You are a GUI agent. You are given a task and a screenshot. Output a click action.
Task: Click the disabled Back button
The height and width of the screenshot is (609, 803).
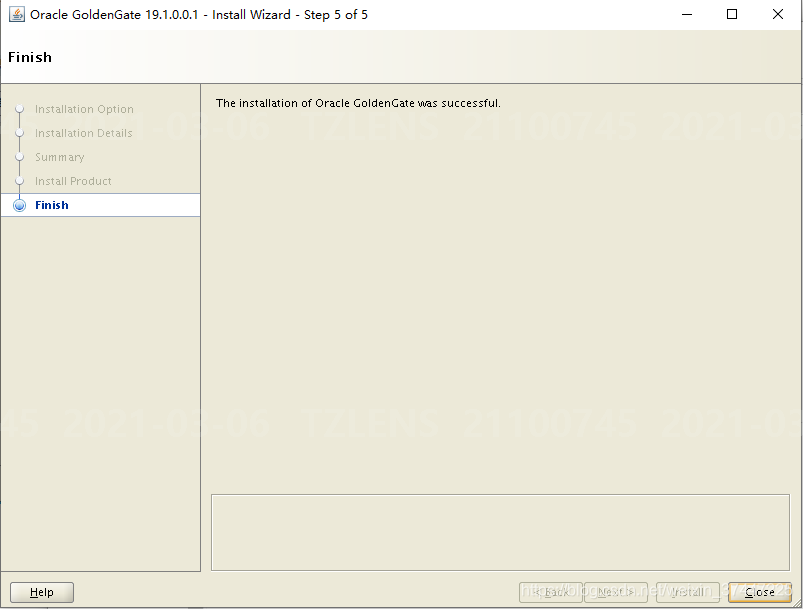tap(551, 592)
